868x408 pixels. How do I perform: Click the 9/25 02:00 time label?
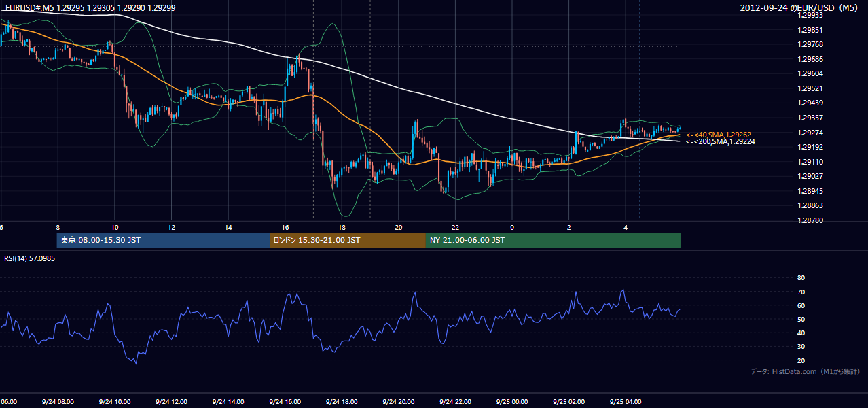pos(569,401)
